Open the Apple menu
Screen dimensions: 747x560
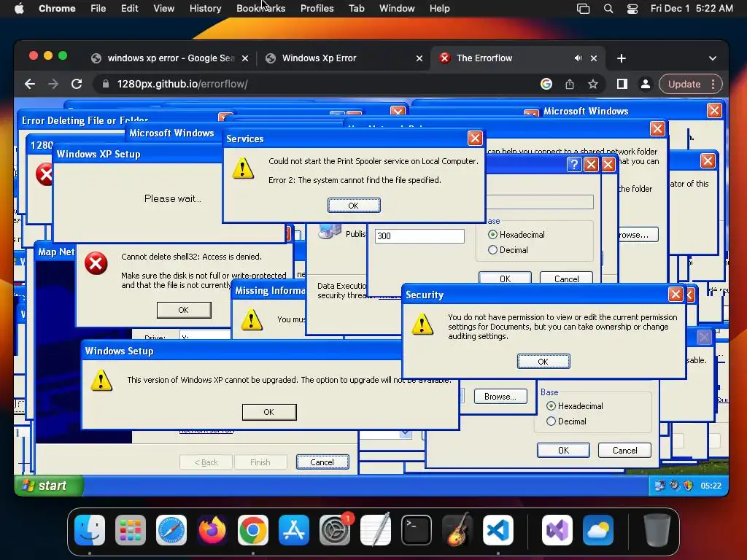click(19, 8)
